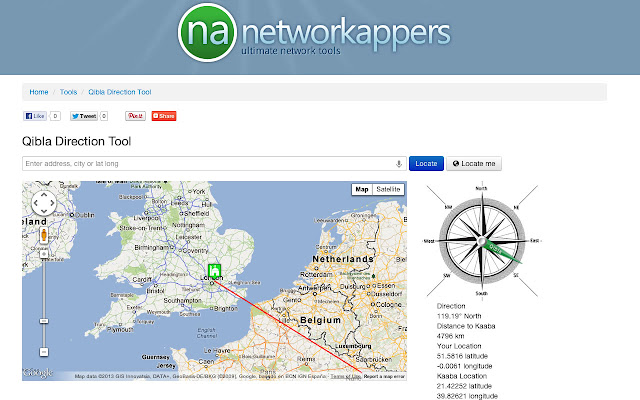Open the Qibla Direction Tool breadcrumb
Screen dimensions: 640x400
120,92
